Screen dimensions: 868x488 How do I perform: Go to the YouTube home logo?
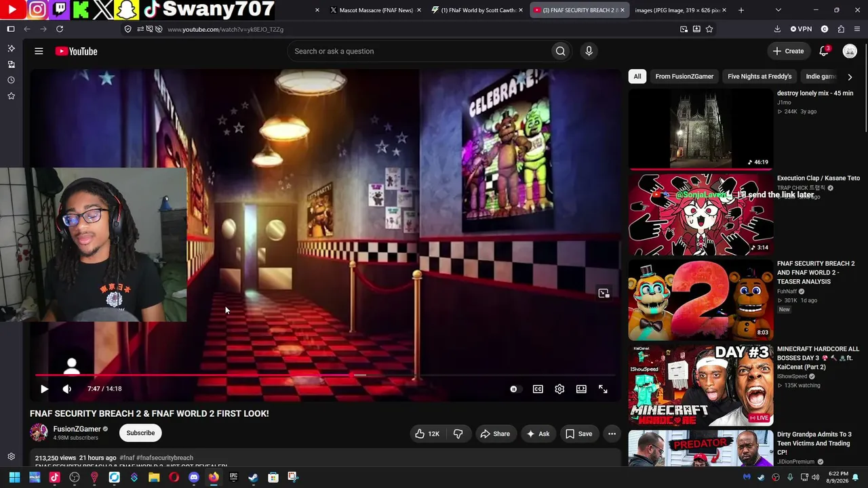pyautogui.click(x=76, y=51)
